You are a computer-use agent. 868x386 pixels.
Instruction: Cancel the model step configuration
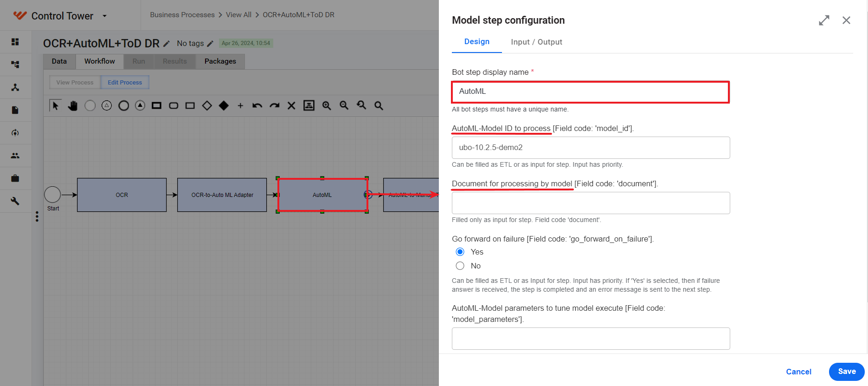point(798,372)
